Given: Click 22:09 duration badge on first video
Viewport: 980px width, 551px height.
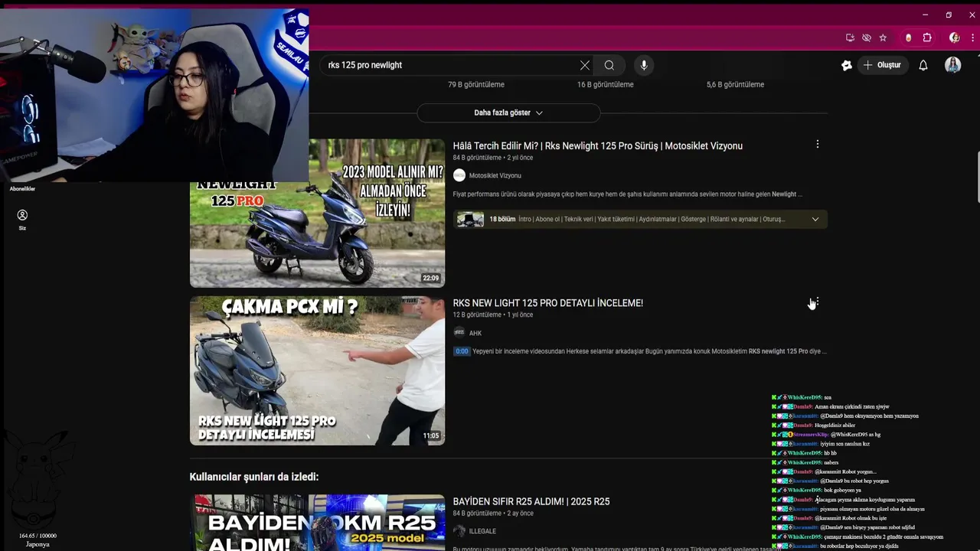Looking at the screenshot, I should click(x=430, y=279).
